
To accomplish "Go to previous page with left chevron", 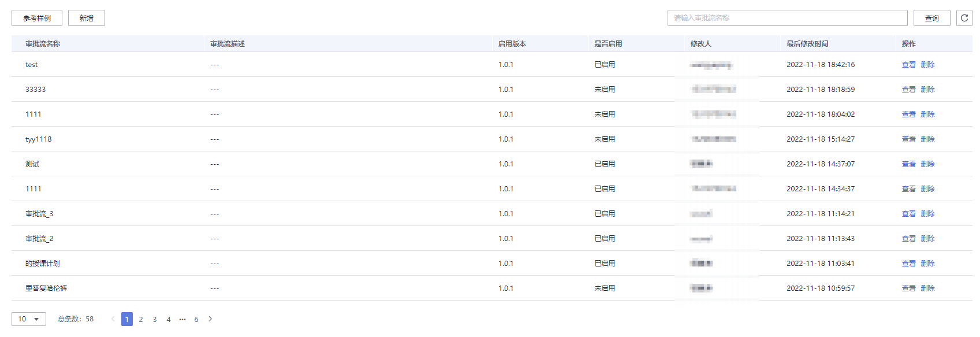I will tap(113, 319).
